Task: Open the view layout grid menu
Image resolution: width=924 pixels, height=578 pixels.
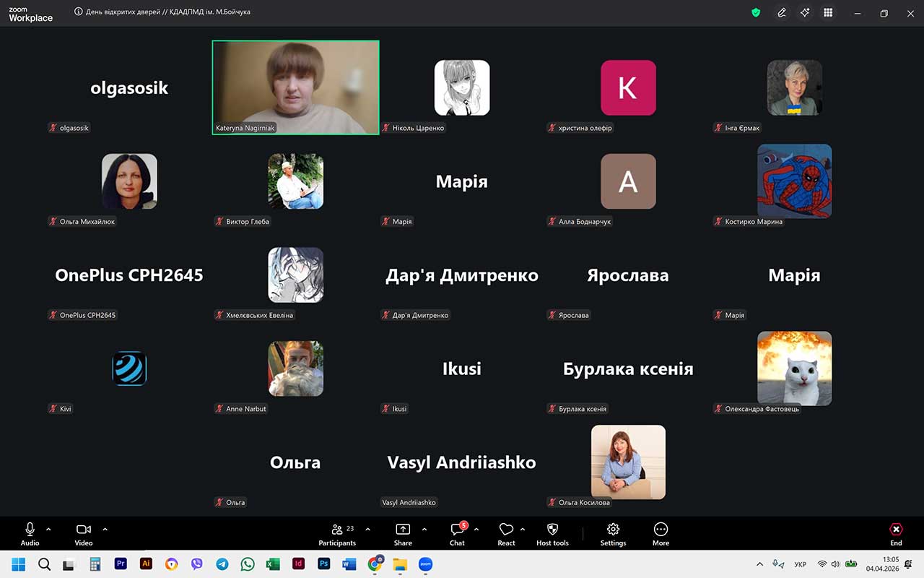Action: tap(828, 13)
